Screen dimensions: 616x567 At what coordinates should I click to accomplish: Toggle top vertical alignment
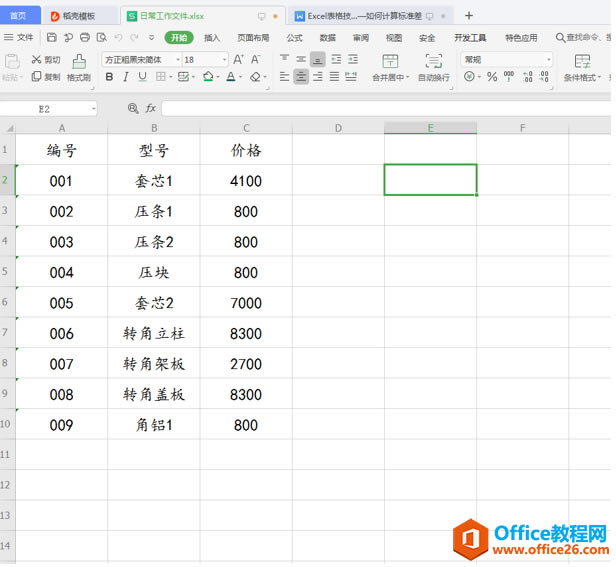tap(285, 59)
